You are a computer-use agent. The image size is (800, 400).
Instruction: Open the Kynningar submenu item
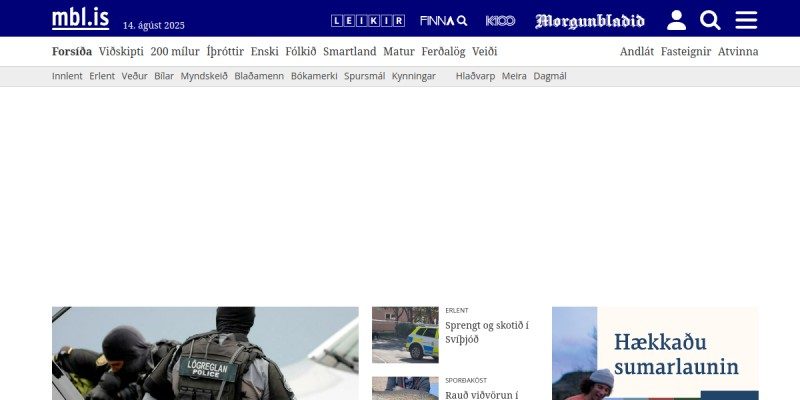[413, 76]
